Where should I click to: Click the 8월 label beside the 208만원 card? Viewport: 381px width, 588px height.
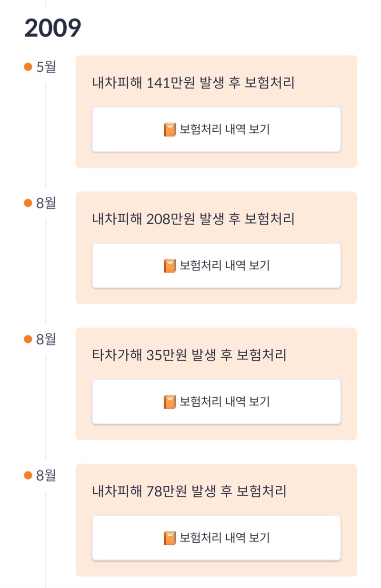click(x=46, y=203)
